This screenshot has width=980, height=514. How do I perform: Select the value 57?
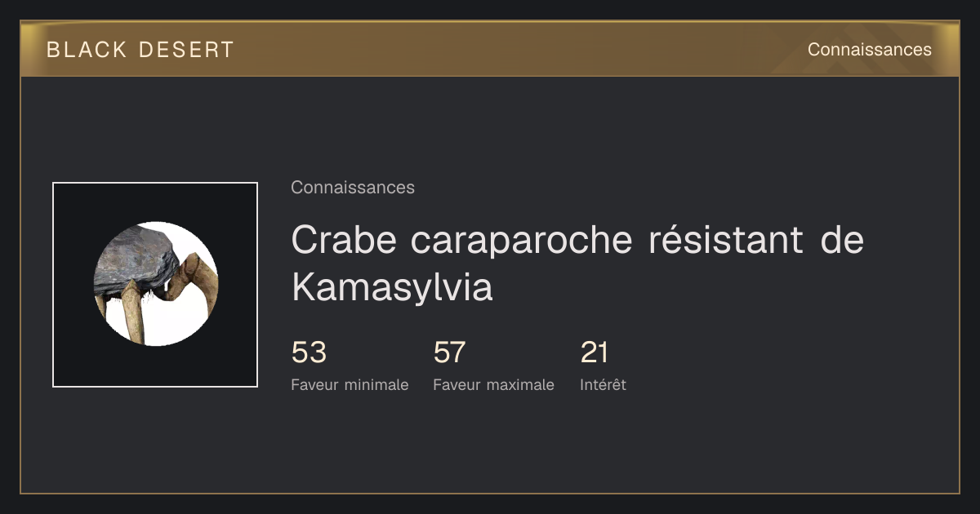(x=449, y=352)
